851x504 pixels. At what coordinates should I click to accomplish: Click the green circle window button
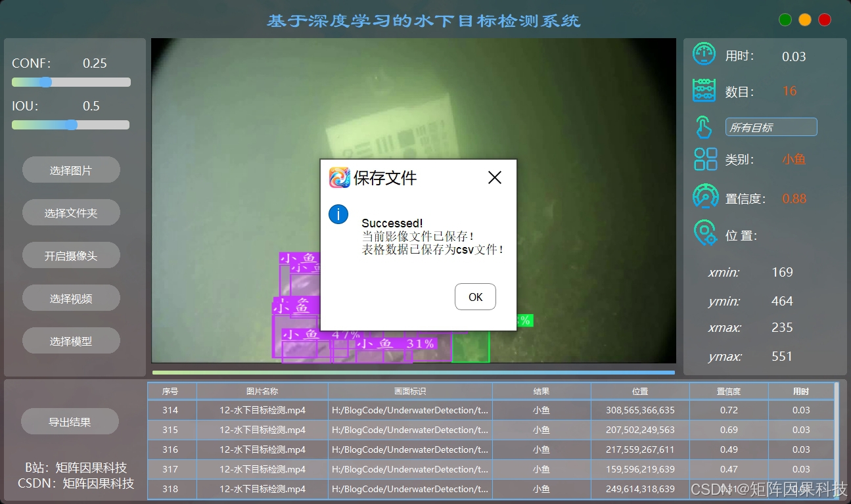(x=785, y=20)
